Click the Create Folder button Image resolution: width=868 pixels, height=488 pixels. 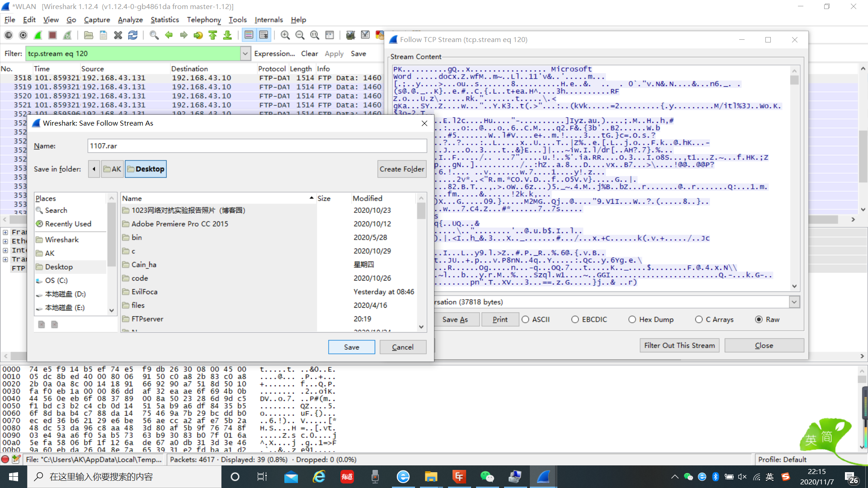(x=401, y=169)
